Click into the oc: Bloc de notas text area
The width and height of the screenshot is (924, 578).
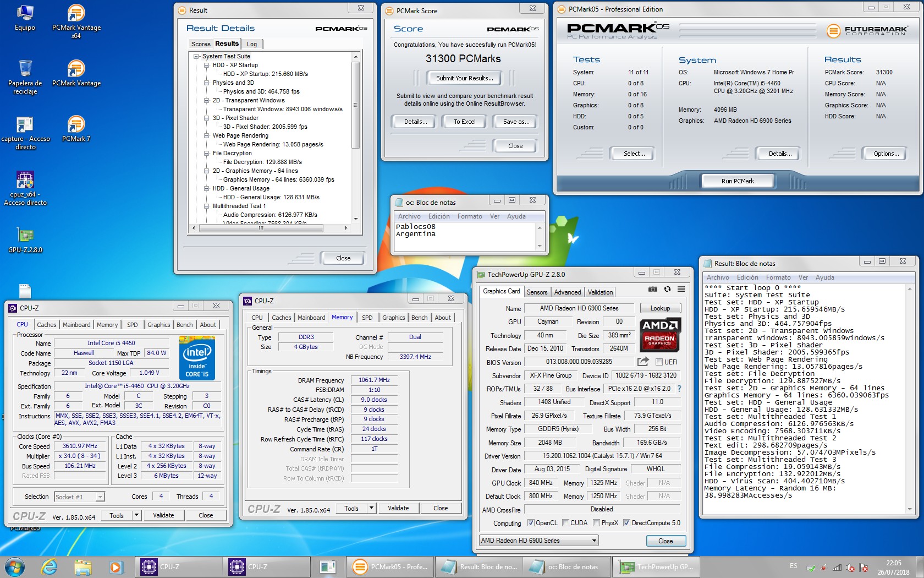point(465,237)
